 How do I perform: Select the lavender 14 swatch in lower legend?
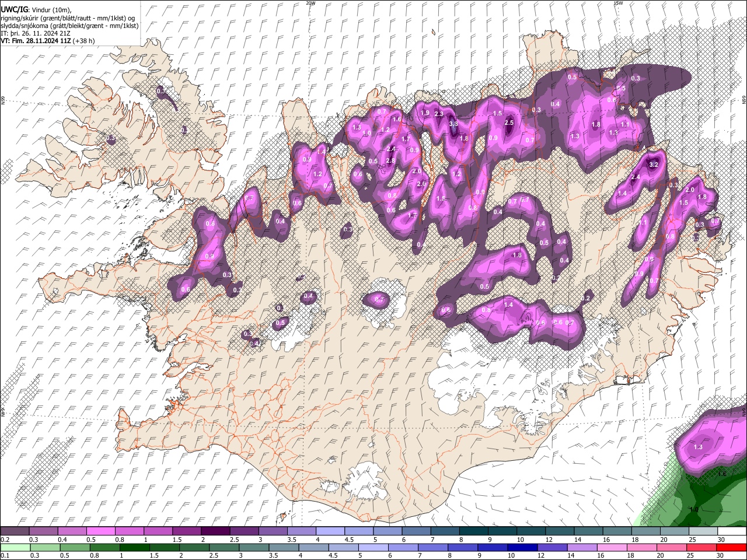pyautogui.click(x=581, y=547)
